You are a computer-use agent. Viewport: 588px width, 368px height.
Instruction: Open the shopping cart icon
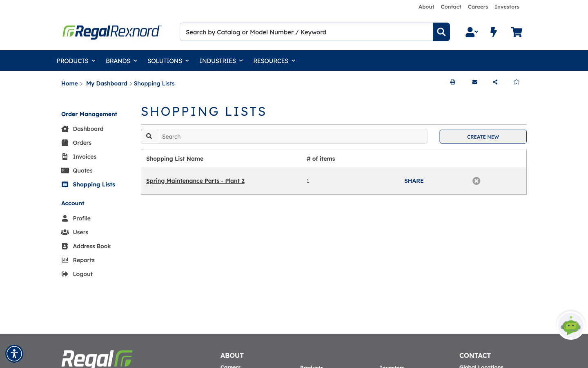[x=517, y=32]
